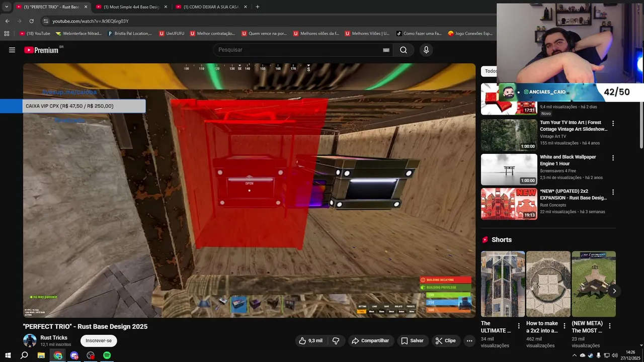Open the Rust Tricks channel avatar
The width and height of the screenshot is (644, 362).
coord(30,340)
